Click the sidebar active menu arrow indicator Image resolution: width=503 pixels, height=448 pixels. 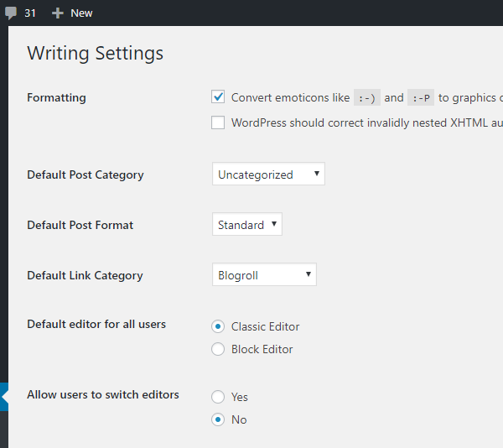[4, 398]
